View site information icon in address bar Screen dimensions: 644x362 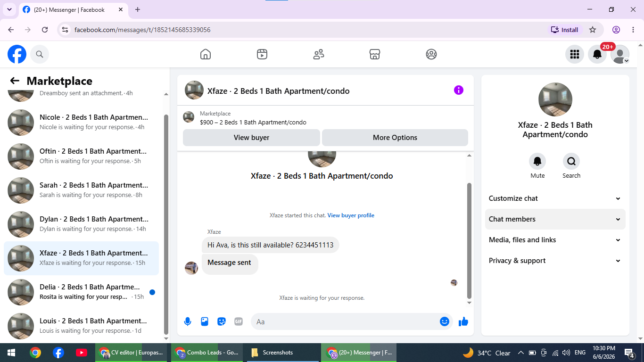coord(65,30)
